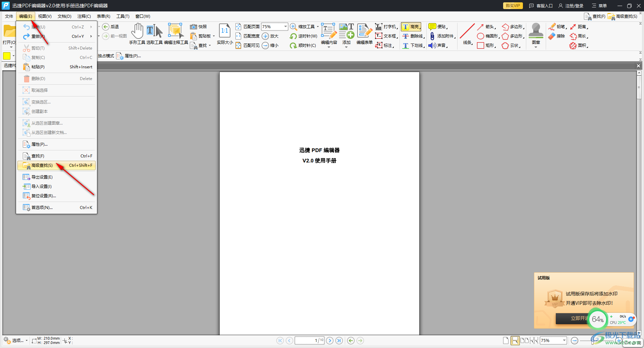This screenshot has width=644, height=348.
Task: Add a sound annotation (声音)
Action: click(x=438, y=45)
